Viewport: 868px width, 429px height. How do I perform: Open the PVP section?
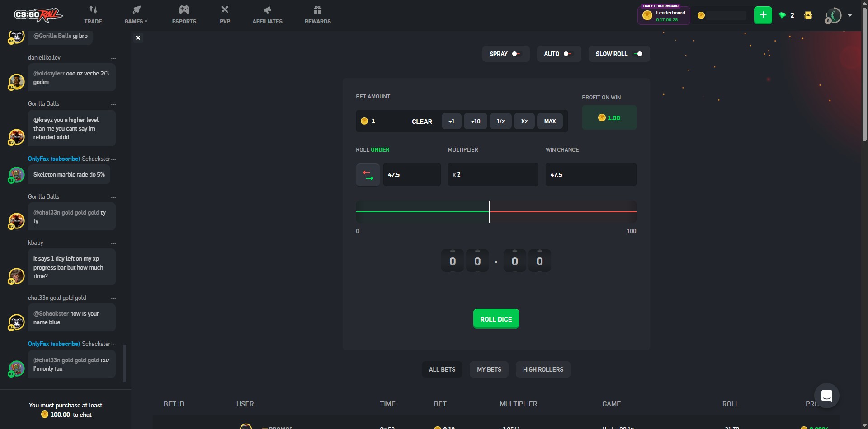225,15
